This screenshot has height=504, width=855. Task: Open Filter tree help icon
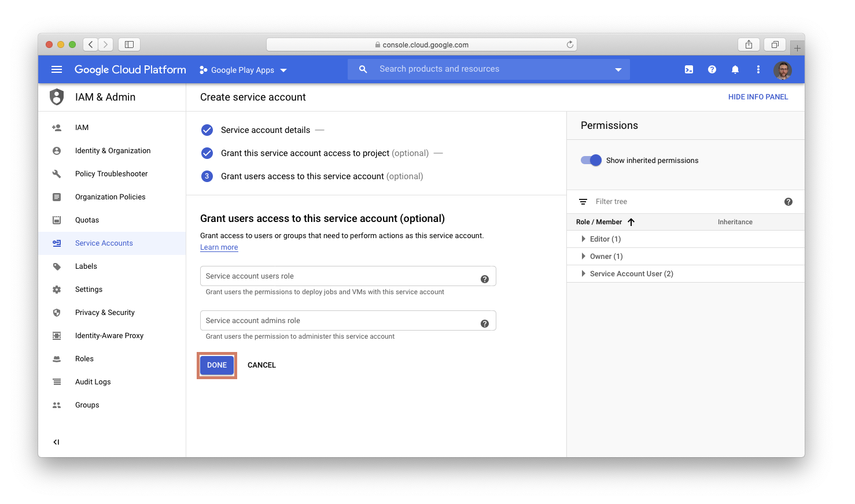pos(788,202)
